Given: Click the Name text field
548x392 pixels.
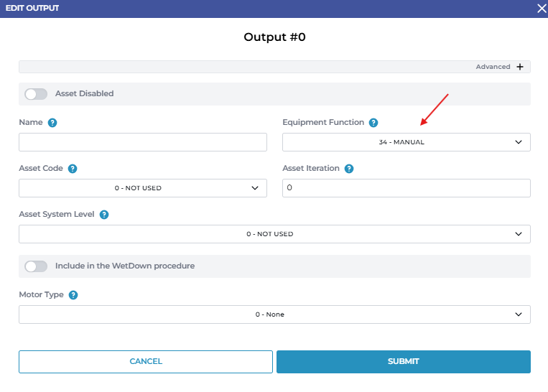Looking at the screenshot, I should coord(142,142).
